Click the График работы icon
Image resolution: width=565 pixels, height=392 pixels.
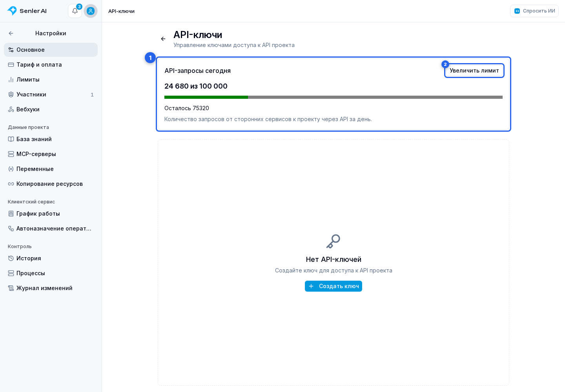point(11,214)
